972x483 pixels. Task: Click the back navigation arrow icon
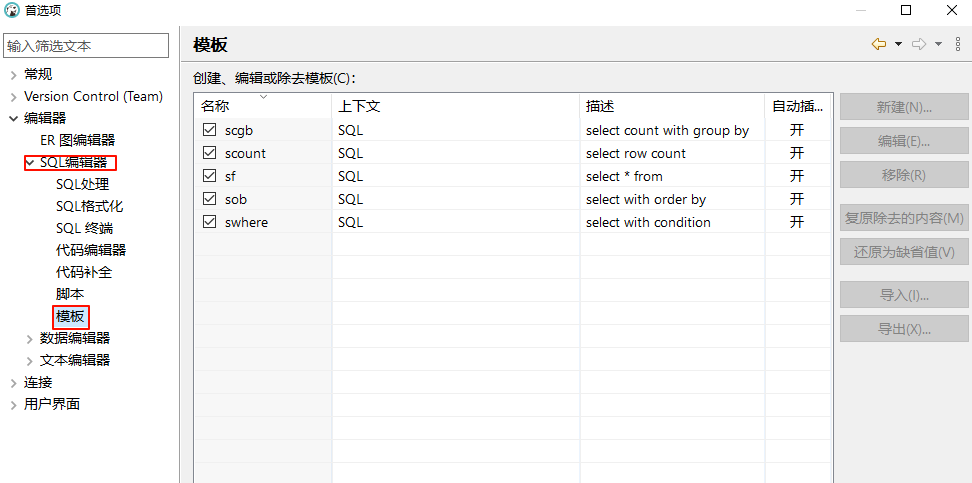click(878, 44)
